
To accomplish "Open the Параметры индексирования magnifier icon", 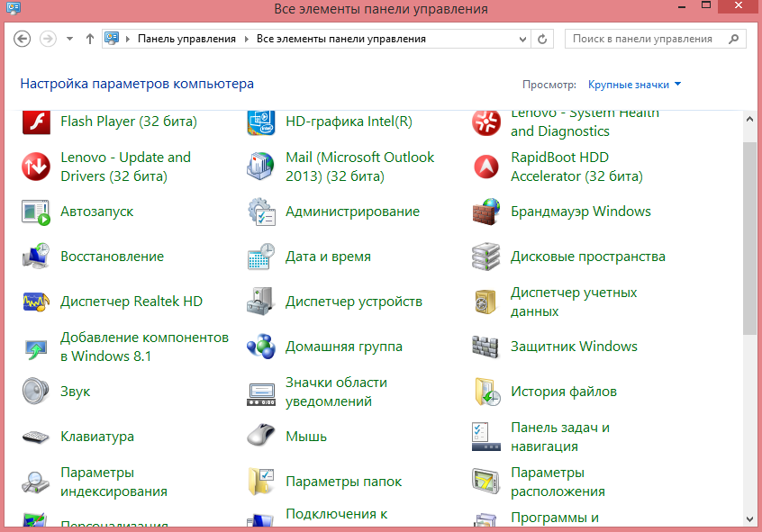I will 36,482.
